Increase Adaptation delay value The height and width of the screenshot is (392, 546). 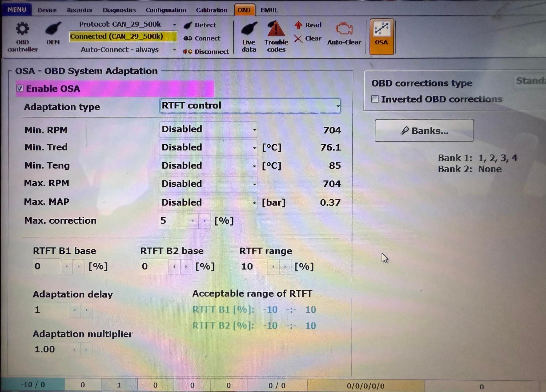pos(87,310)
